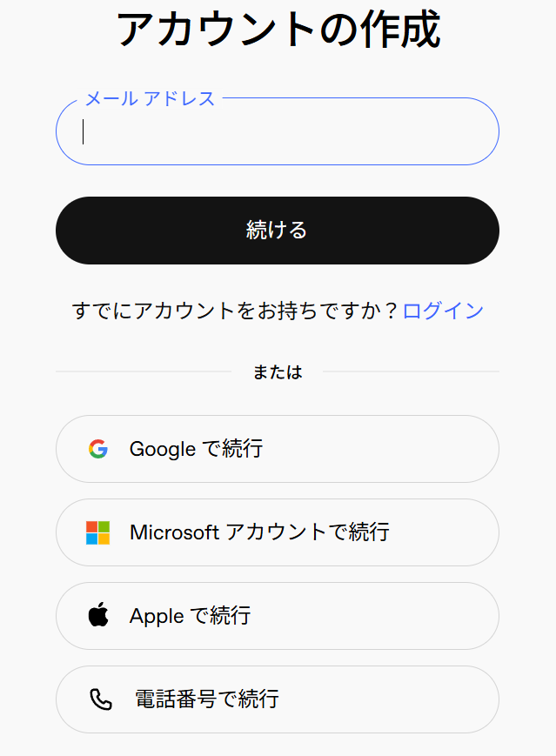Choose the 電話番号で続行 option
The image size is (556, 756).
277,699
